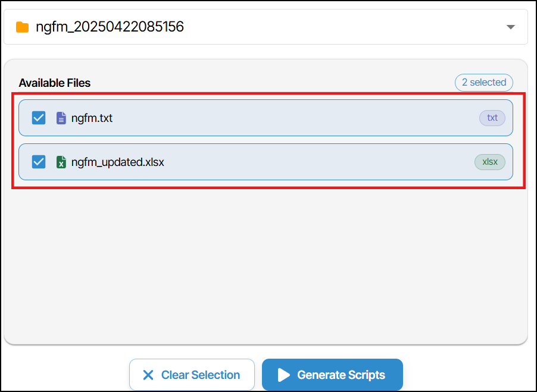
Task: Click the empty space in the ngfm.txt row
Action: click(x=295, y=118)
